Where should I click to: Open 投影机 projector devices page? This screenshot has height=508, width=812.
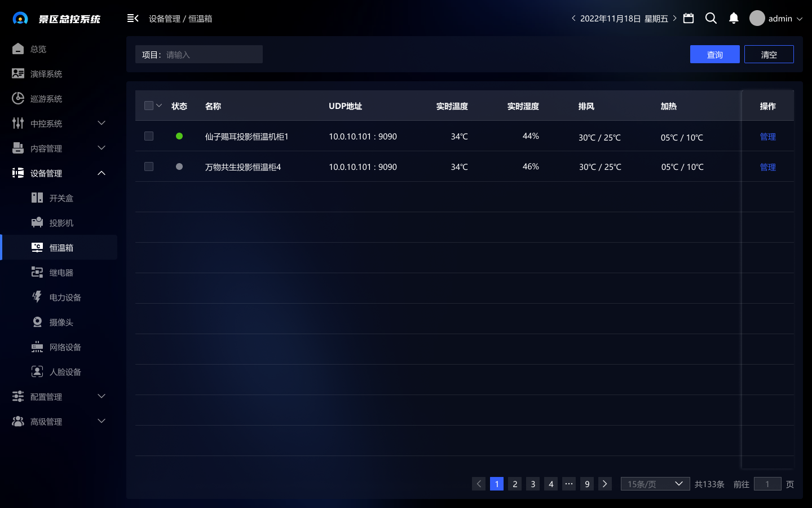tap(61, 223)
